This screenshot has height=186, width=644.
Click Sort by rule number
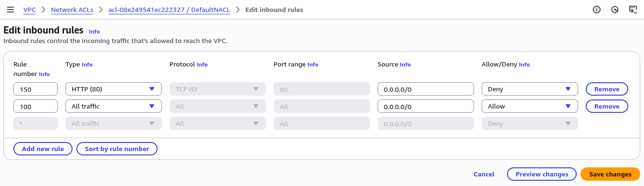pyautogui.click(x=117, y=149)
